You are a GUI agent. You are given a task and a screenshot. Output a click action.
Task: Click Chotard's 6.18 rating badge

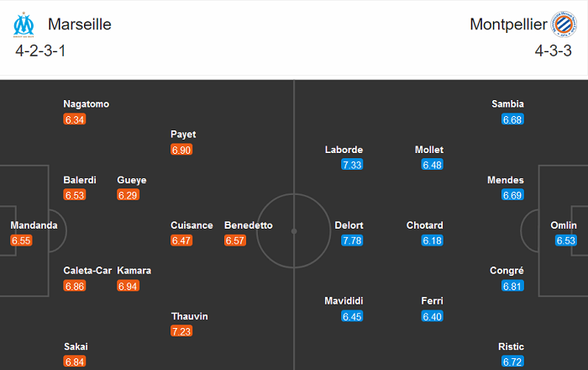point(432,240)
